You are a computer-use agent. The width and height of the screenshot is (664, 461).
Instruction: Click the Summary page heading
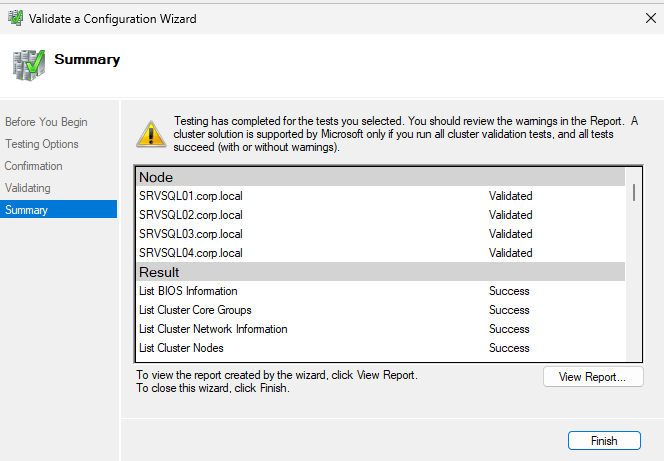point(87,60)
